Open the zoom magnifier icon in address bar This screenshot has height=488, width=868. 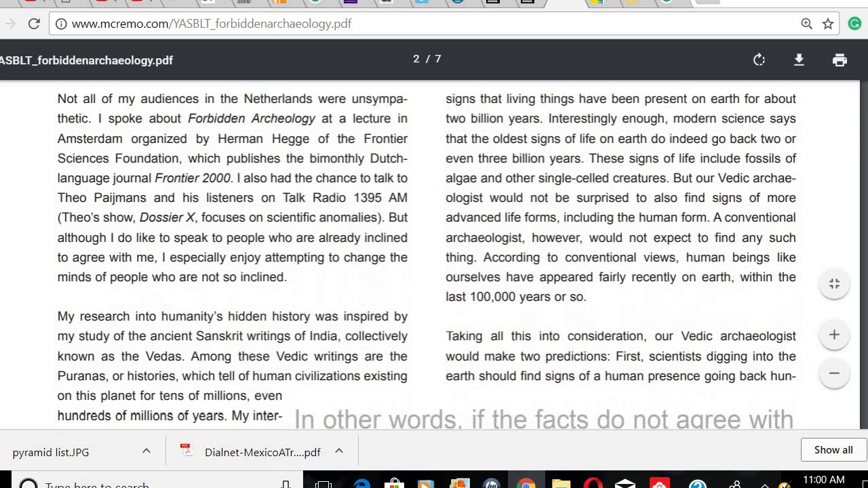click(x=806, y=24)
